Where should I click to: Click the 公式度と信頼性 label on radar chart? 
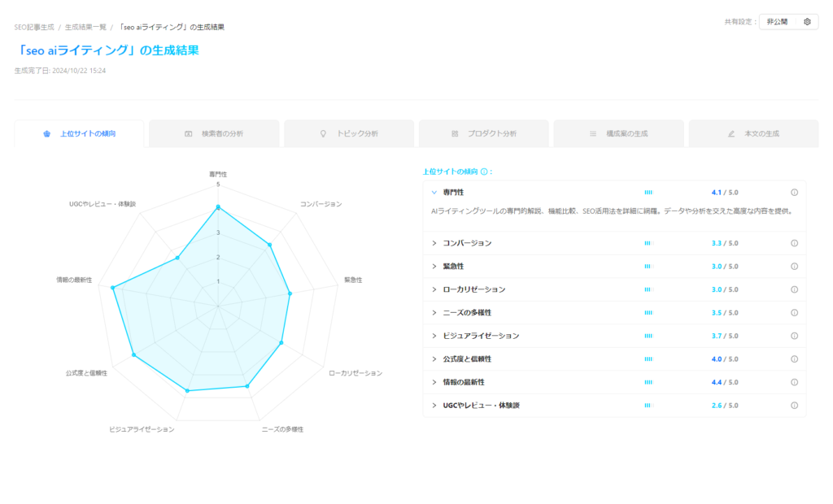click(86, 373)
